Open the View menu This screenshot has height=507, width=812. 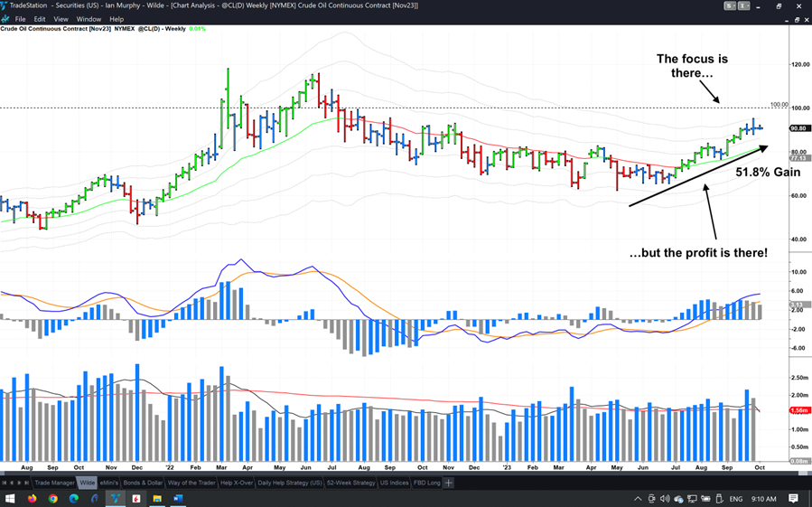pos(61,18)
